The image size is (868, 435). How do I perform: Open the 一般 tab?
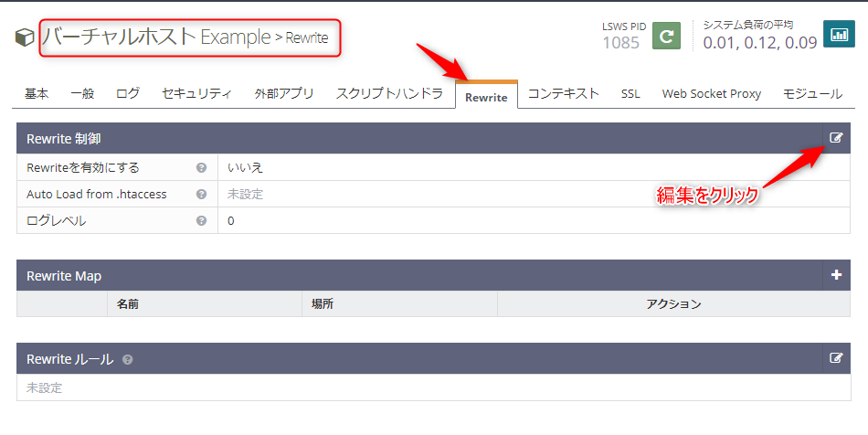point(82,93)
